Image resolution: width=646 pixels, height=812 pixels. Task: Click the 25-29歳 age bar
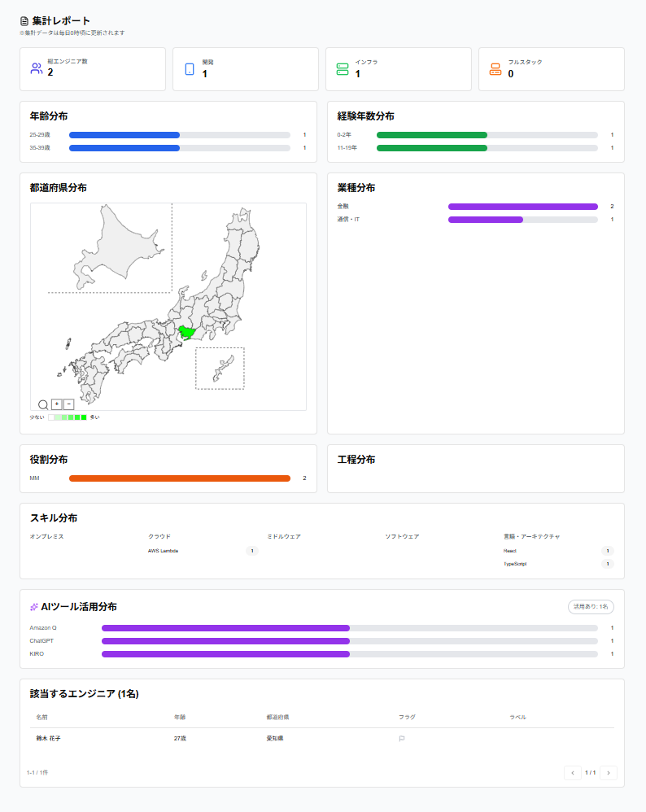tap(180, 135)
